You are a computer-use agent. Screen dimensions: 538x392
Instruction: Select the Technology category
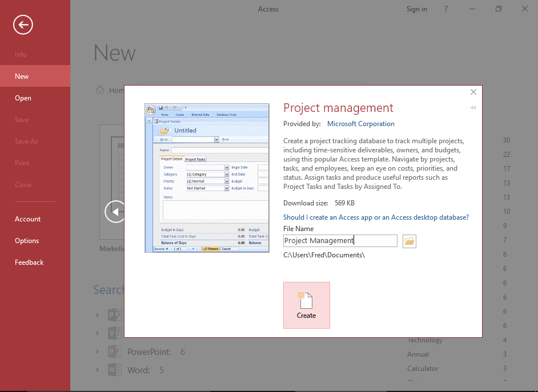(x=425, y=340)
